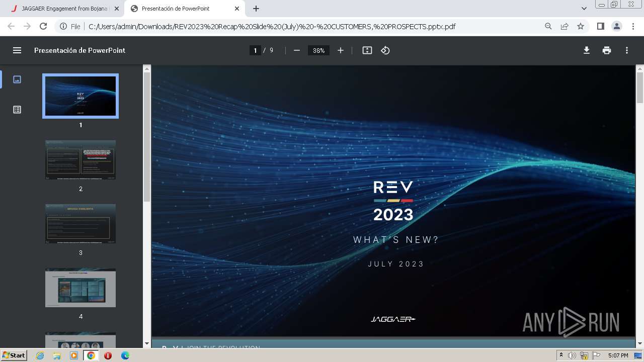This screenshot has height=362, width=644.
Task: Open the media player taskbar icon
Action: click(74, 355)
